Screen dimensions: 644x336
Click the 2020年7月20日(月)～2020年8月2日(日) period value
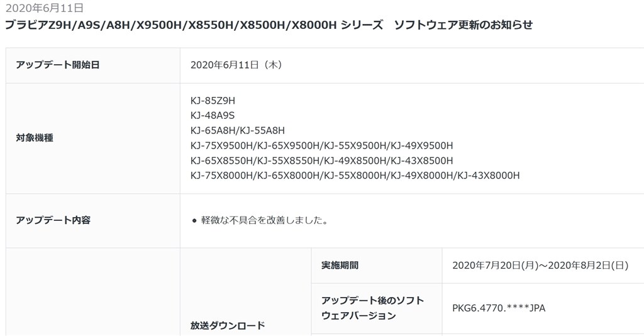tap(540, 266)
